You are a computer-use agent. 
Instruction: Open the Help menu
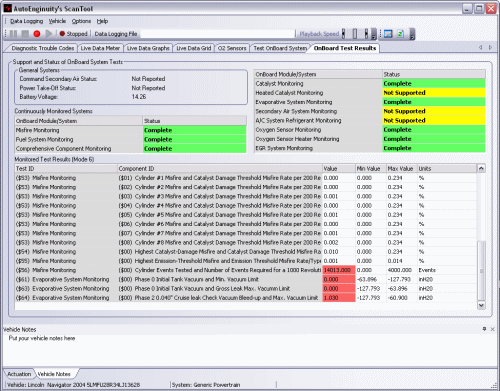coord(102,21)
